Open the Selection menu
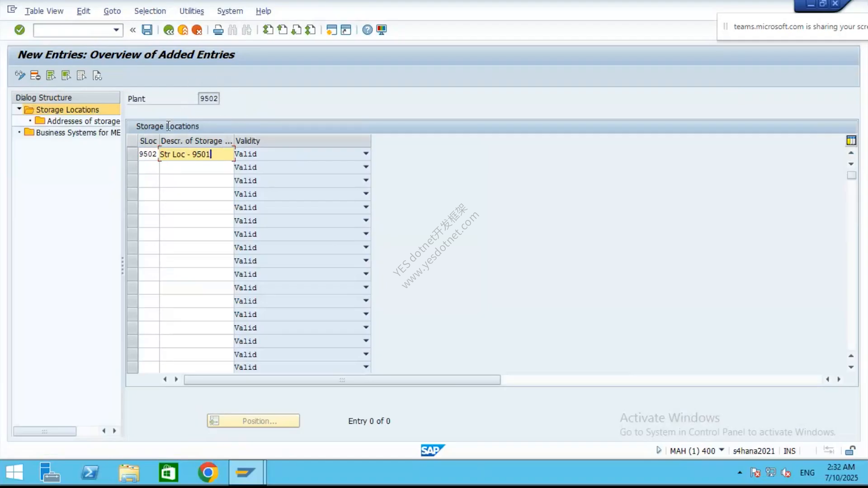This screenshot has width=868, height=488. 150,11
